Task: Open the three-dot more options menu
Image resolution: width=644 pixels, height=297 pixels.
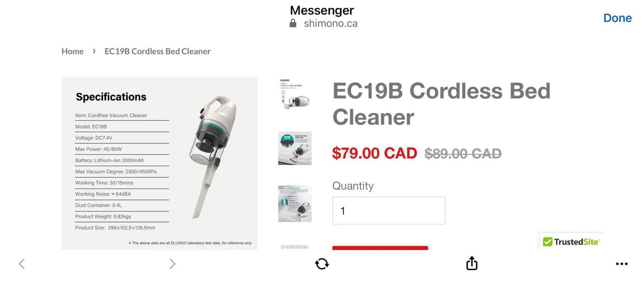Action: 621,264
